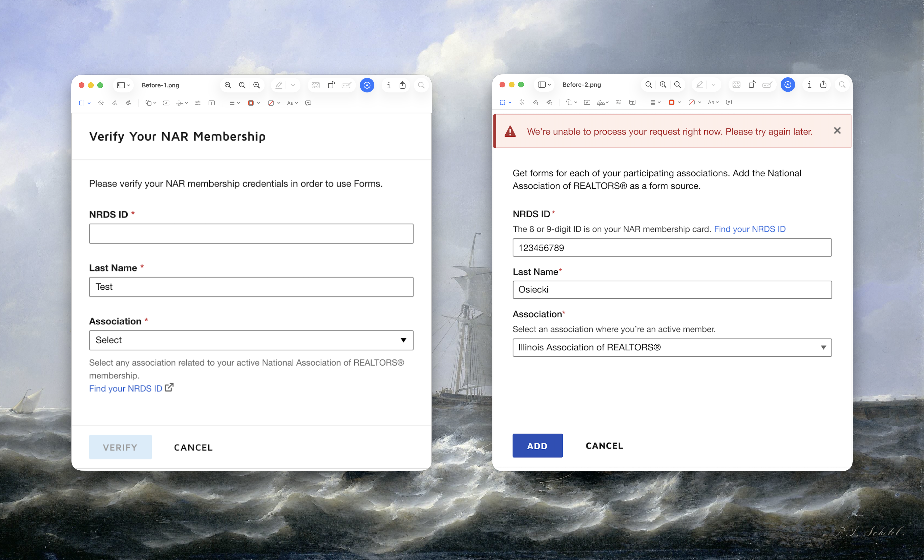This screenshot has width=924, height=560.
Task: Zoom to actual size in Before-2.png window
Action: [663, 85]
